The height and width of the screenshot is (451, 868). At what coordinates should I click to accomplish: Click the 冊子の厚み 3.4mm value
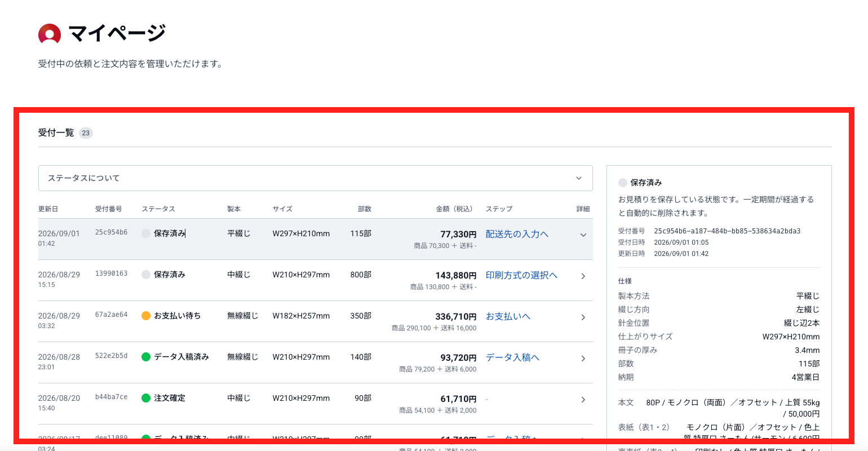(x=807, y=350)
